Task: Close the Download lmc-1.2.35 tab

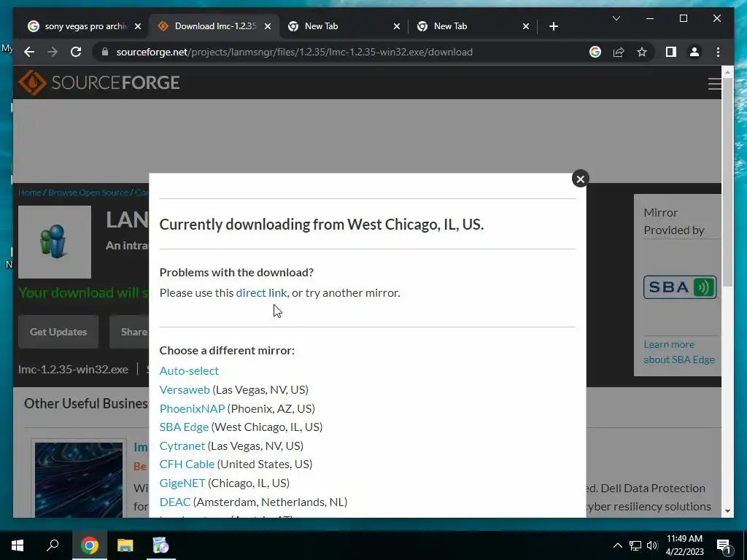Action: pyautogui.click(x=267, y=26)
